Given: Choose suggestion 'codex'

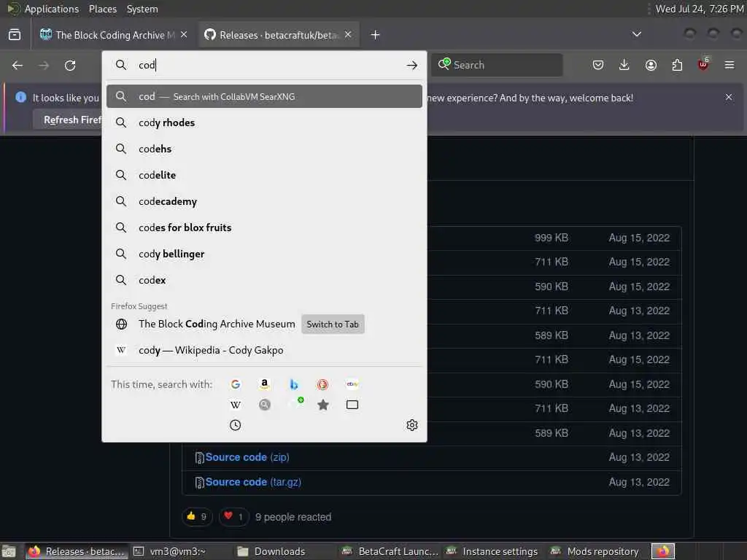Looking at the screenshot, I should pos(264,280).
